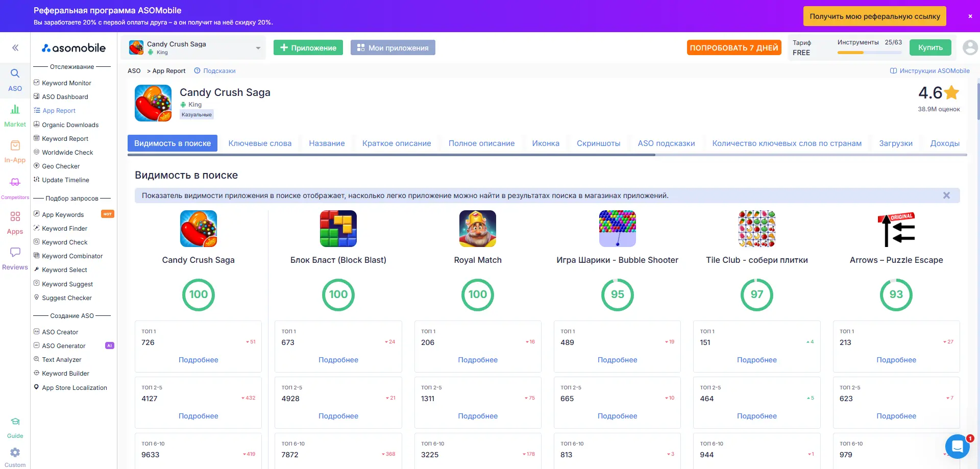Open Подробнее for Tile Club ТОП 1
This screenshot has width=980, height=469.
pyautogui.click(x=757, y=360)
